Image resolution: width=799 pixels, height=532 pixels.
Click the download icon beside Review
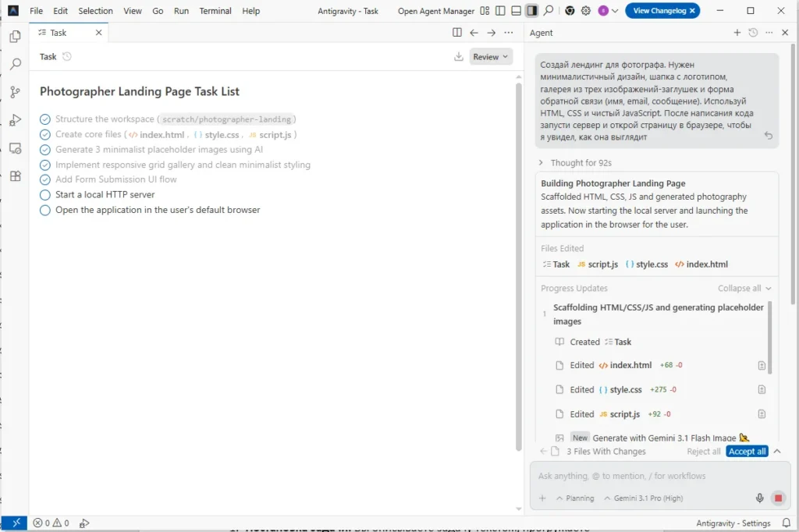tap(458, 57)
